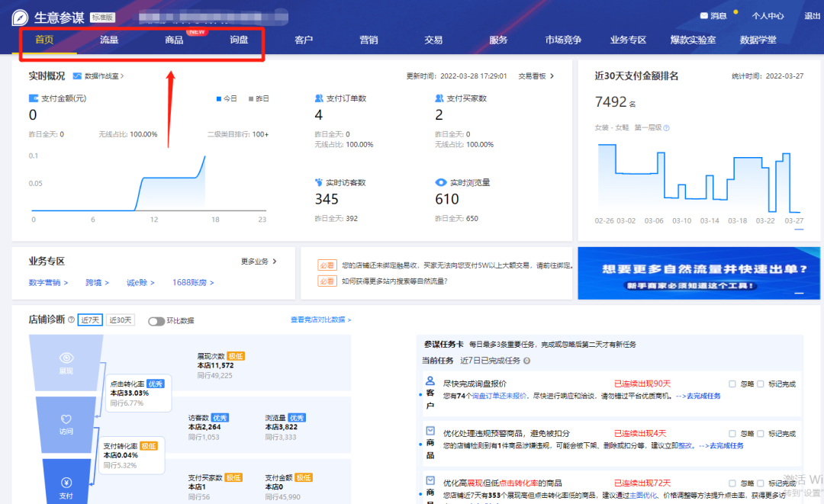This screenshot has width=824, height=504.
Task: Click 商品 icon of 违规预警 task
Action: pos(430,431)
